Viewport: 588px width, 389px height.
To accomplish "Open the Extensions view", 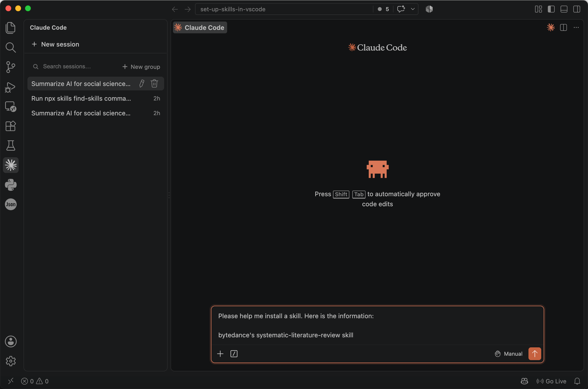I will click(x=11, y=126).
